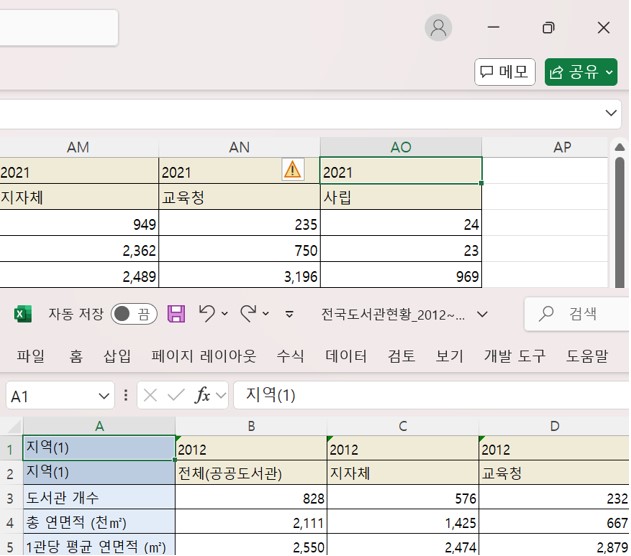
Task: Switch to the 홈 tab
Action: pyautogui.click(x=76, y=356)
